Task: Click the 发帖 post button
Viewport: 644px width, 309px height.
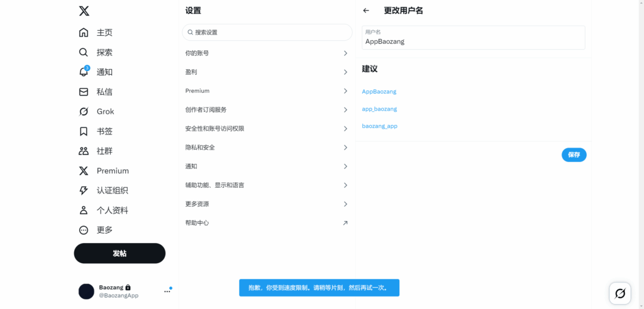Action: click(x=119, y=253)
